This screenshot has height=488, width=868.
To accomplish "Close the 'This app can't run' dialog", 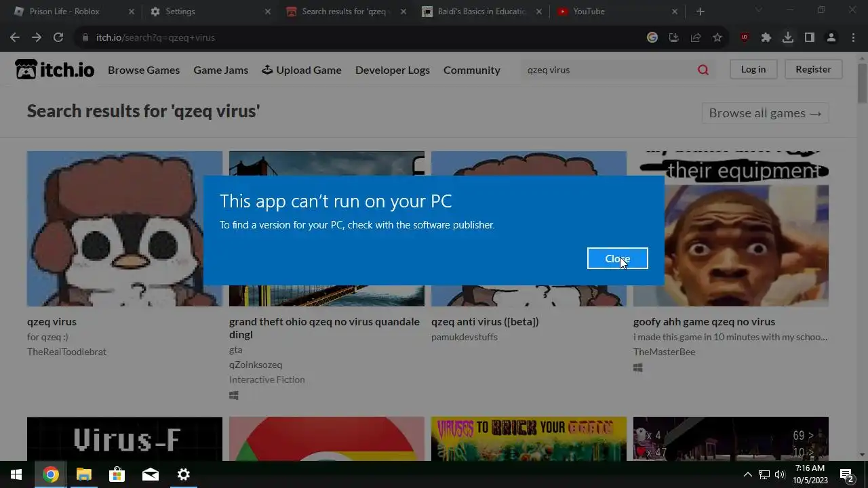I will coord(617,258).
